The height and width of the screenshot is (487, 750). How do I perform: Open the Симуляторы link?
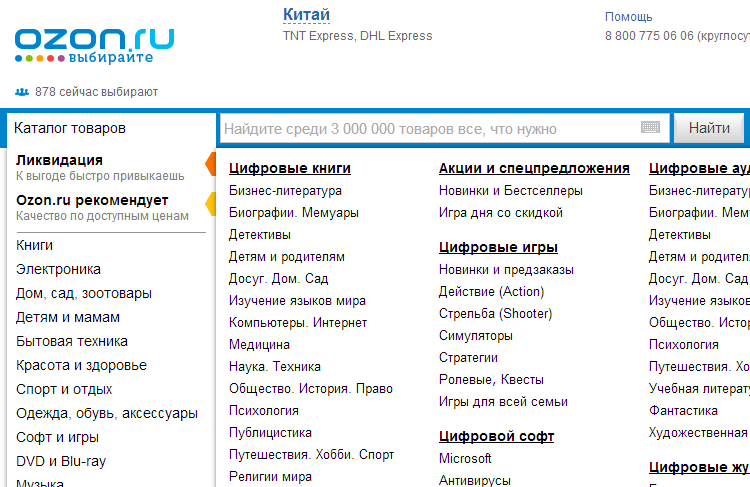pyautogui.click(x=476, y=335)
